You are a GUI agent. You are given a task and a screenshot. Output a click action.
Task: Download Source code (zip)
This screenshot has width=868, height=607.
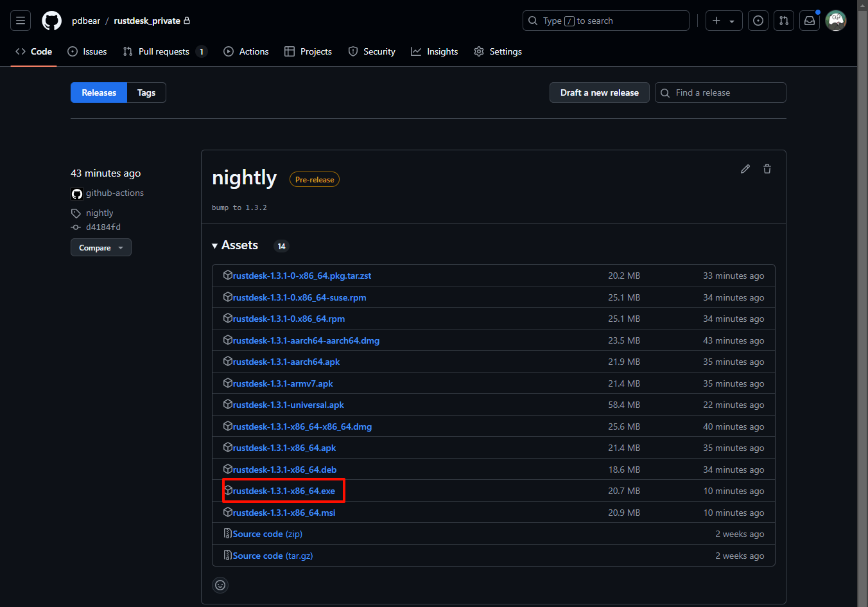tap(267, 534)
